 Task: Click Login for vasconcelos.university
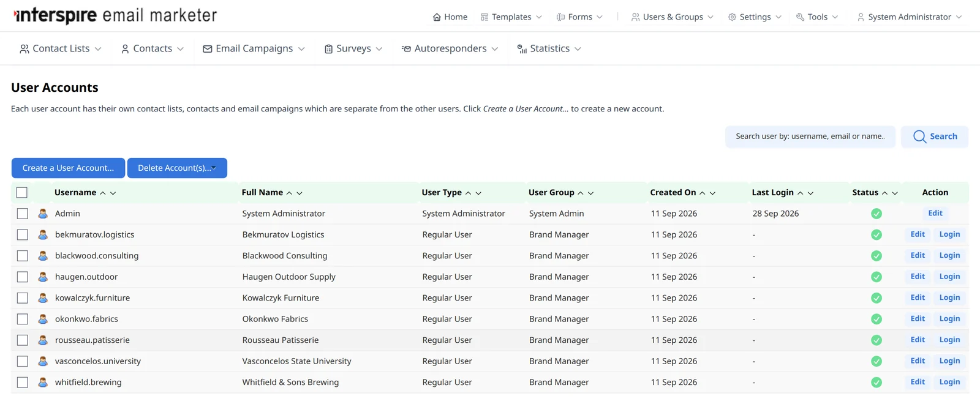click(x=949, y=361)
